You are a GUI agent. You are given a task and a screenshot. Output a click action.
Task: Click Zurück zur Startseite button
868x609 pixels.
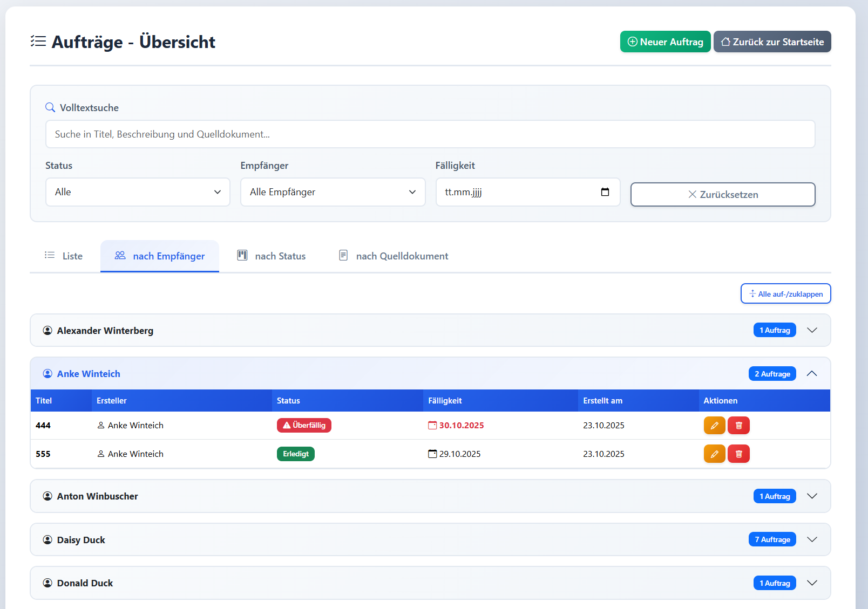click(772, 42)
